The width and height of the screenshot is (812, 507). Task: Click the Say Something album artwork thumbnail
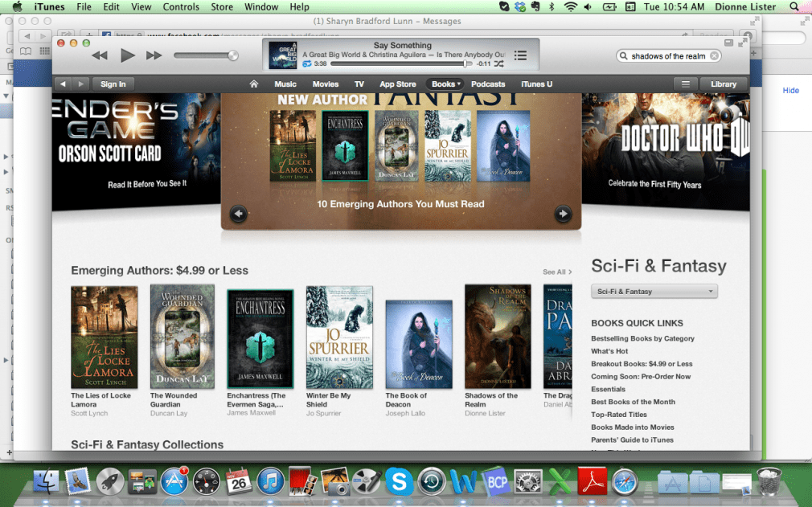tap(283, 55)
